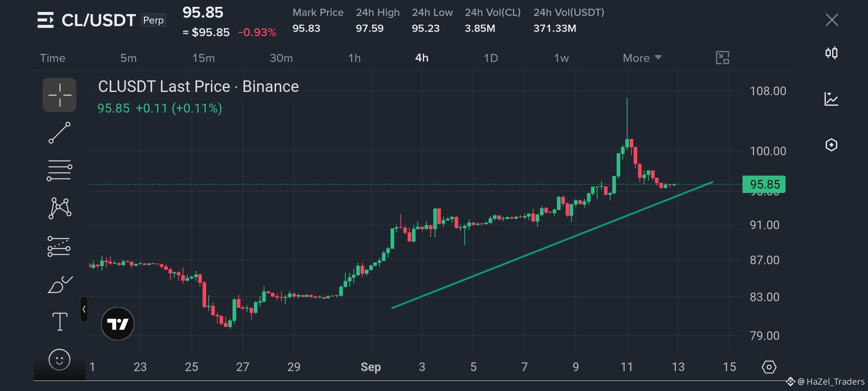Viewport: 868px width, 391px height.
Task: Open the candlestick chart type icon
Action: (831, 53)
